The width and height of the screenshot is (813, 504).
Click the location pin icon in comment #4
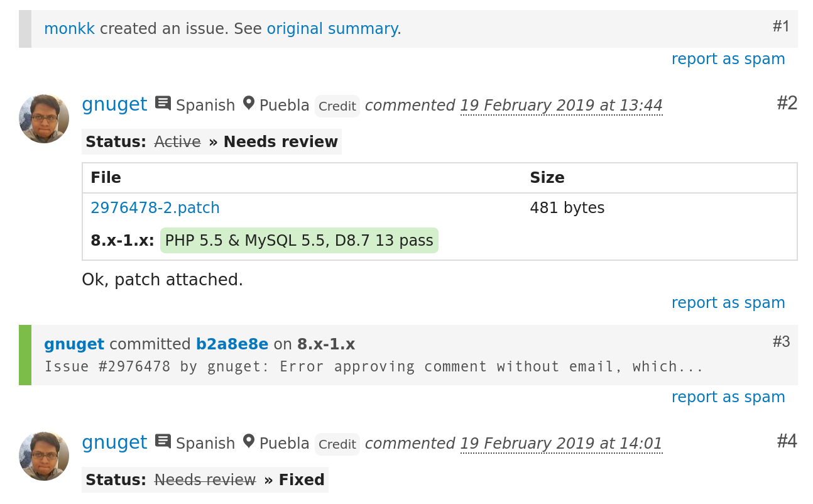click(x=249, y=441)
